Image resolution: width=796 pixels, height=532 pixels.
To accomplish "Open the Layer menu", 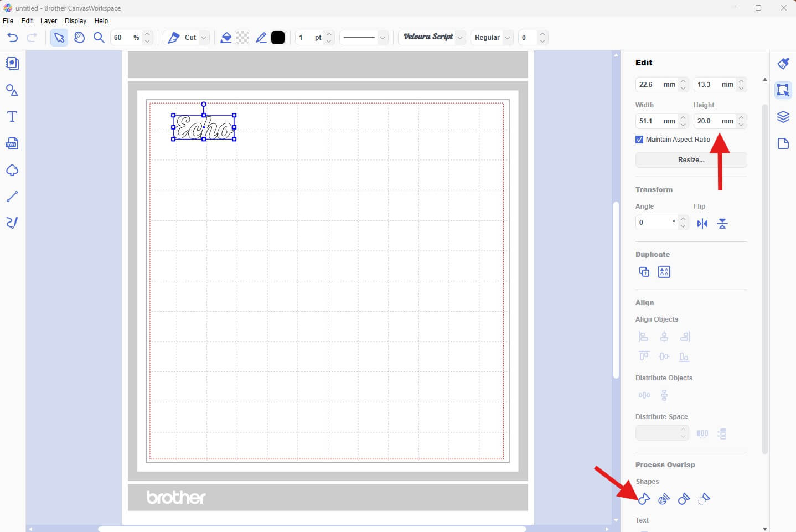I will 49,20.
